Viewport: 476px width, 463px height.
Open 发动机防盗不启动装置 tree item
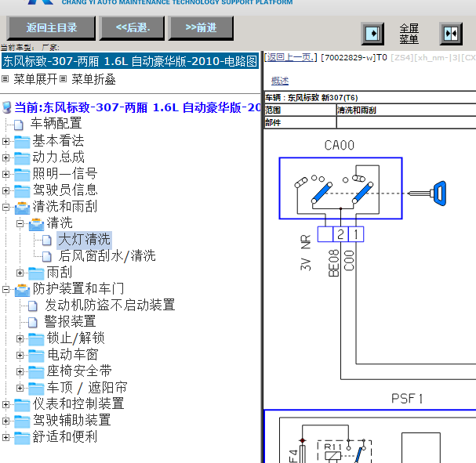[x=110, y=305]
